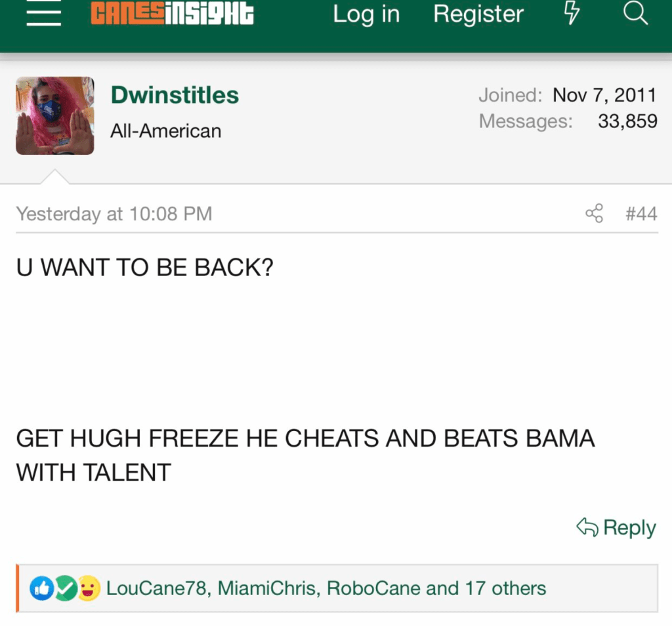Screen dimensions: 672x627
Task: Open LouCane78's profile from reactions
Action: click(x=156, y=588)
